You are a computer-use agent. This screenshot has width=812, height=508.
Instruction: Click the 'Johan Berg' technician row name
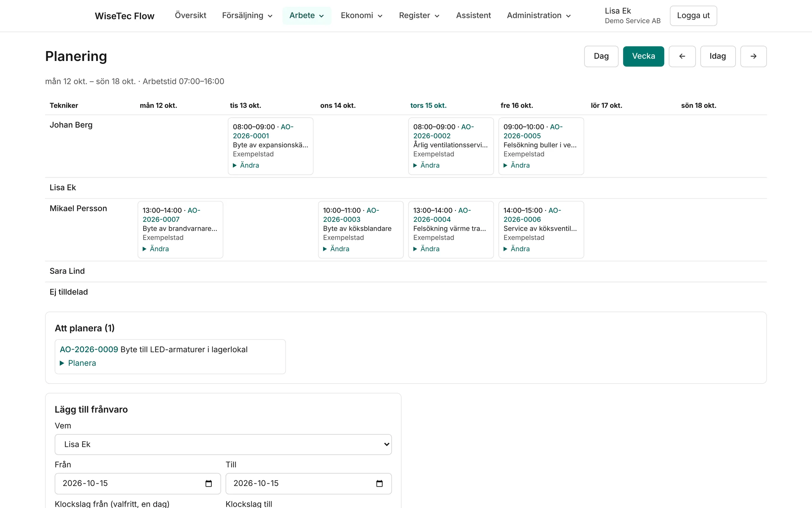coord(71,125)
